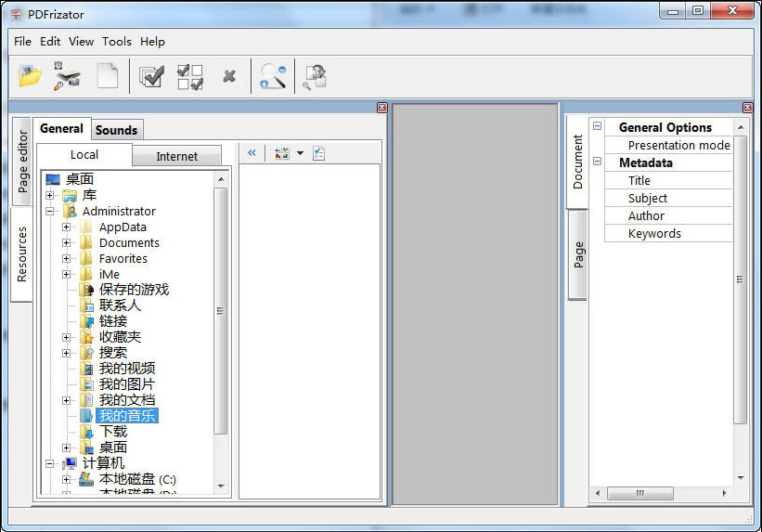Collapse the General Options property group
Viewport: 762px width, 532px height.
tap(598, 126)
